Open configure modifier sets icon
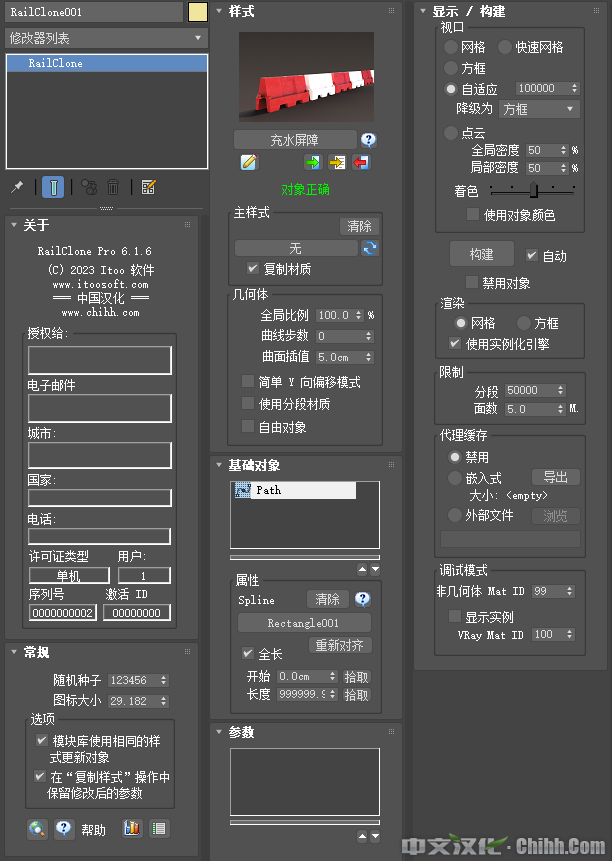Screen dimensions: 612x861 coord(148,187)
